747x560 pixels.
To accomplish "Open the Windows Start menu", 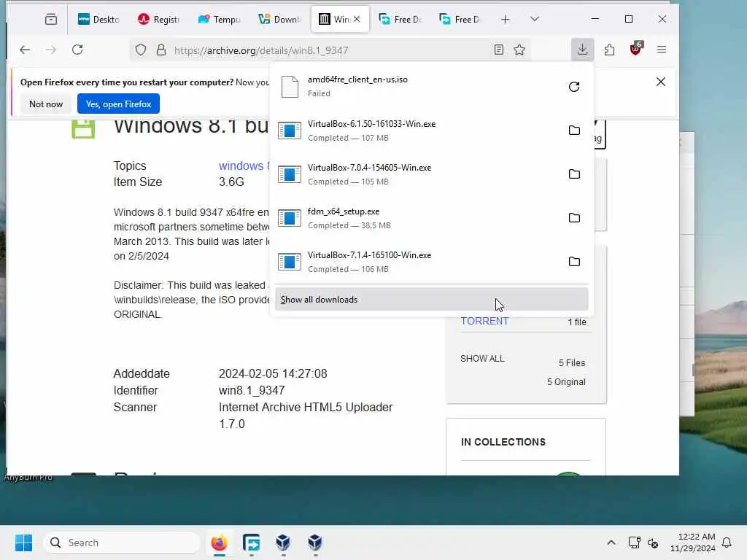I will (23, 542).
